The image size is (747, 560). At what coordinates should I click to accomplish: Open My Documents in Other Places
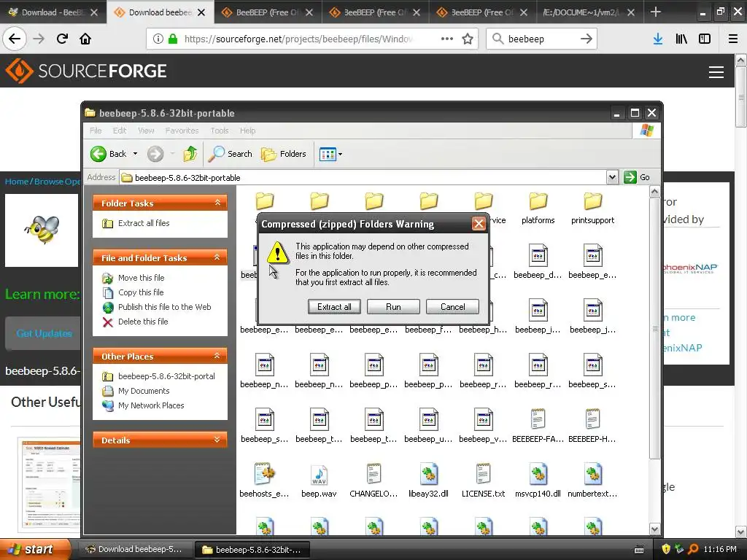tap(144, 391)
